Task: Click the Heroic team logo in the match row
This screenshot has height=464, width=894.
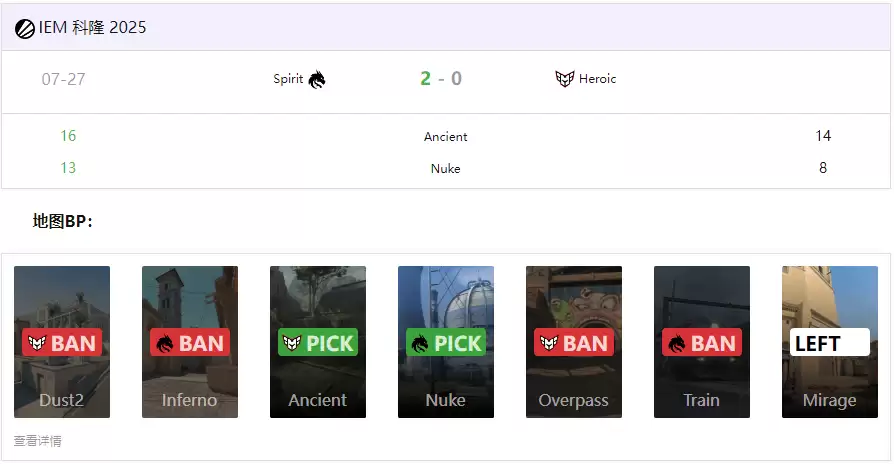Action: 565,79
